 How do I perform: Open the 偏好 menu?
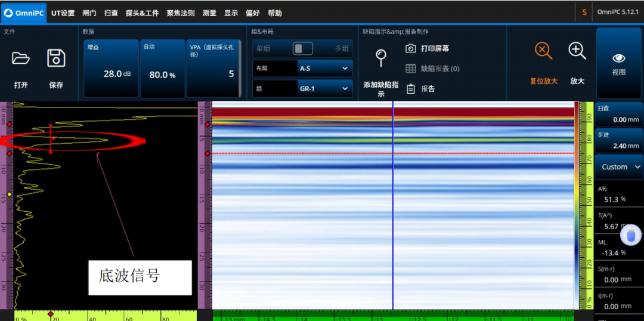tap(253, 13)
